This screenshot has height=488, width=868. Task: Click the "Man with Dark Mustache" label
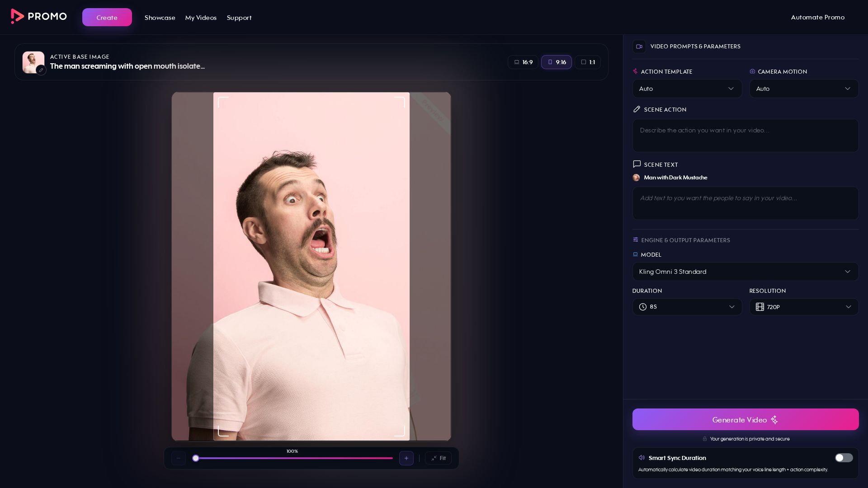[675, 178]
